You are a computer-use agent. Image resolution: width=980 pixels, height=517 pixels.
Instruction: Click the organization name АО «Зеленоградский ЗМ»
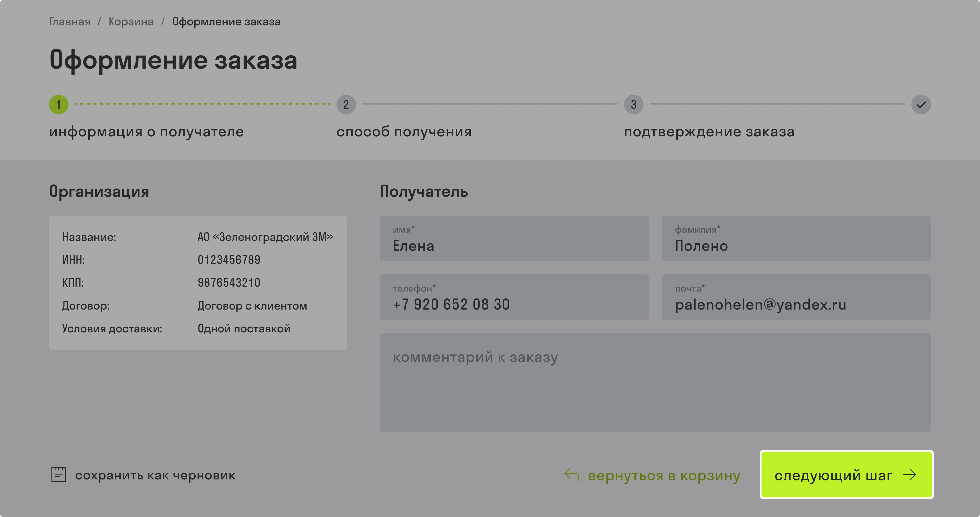[265, 237]
